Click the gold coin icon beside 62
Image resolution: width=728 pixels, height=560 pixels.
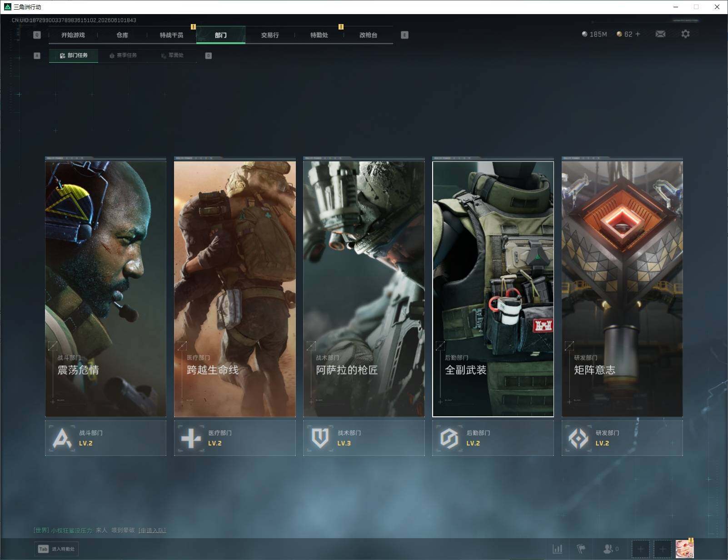point(619,34)
